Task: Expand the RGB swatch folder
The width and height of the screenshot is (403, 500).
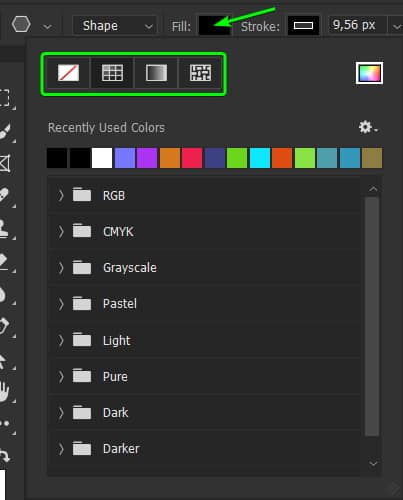Action: click(x=60, y=195)
